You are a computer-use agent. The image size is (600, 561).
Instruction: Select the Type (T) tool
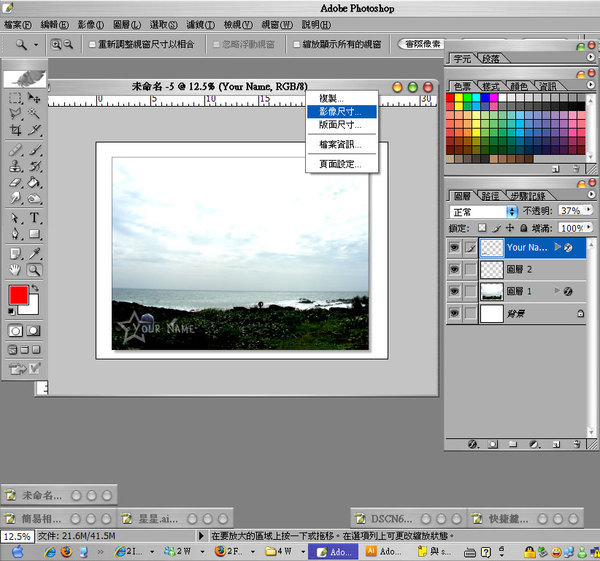35,218
